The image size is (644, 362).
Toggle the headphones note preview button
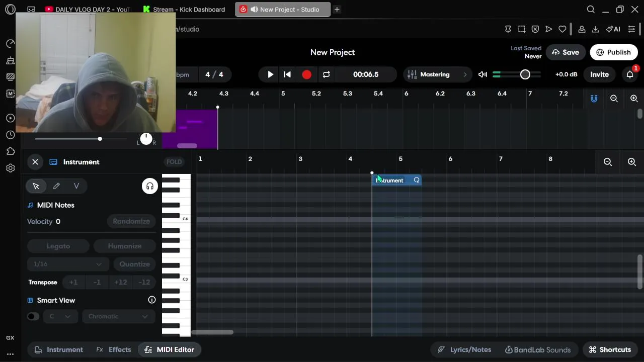(150, 187)
